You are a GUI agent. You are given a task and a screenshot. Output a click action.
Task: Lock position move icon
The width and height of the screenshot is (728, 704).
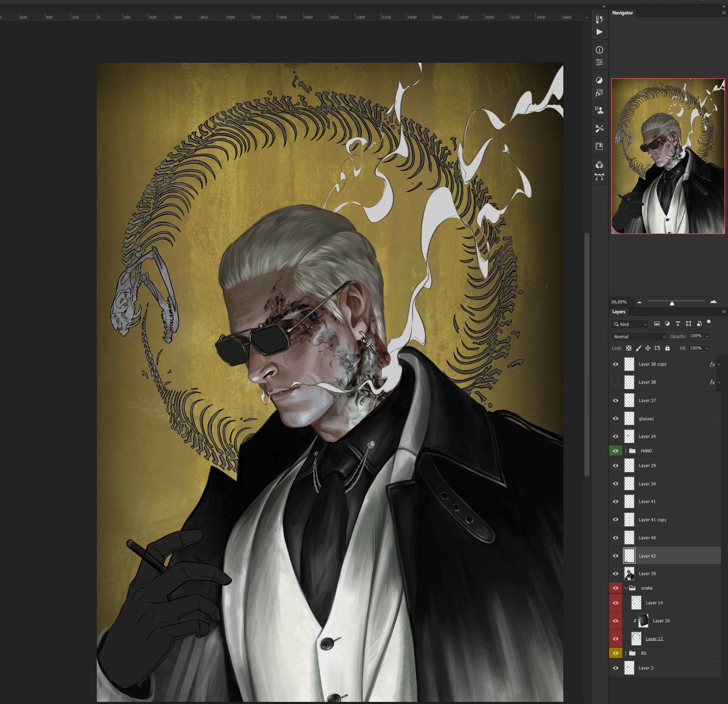pyautogui.click(x=648, y=348)
